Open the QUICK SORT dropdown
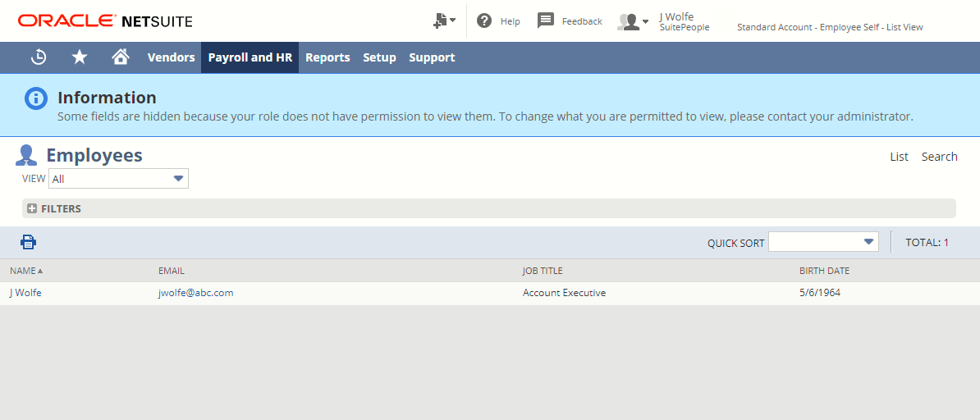Viewport: 980px width, 420px height. 823,242
